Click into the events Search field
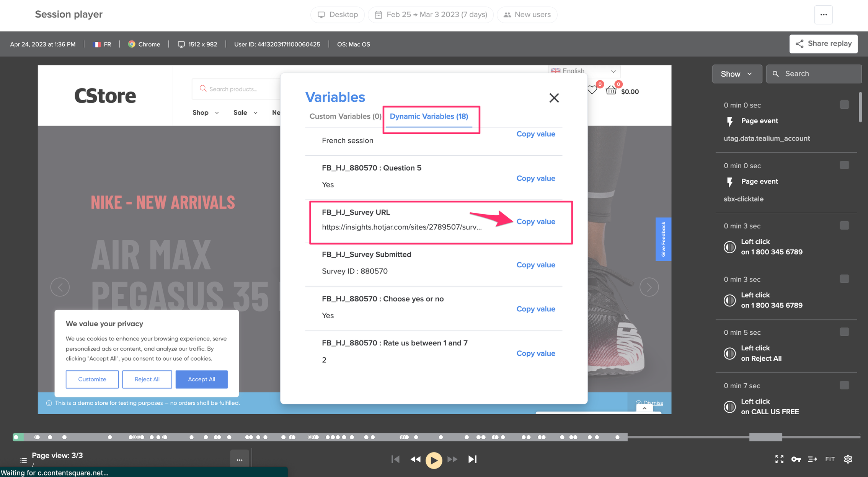 (814, 74)
